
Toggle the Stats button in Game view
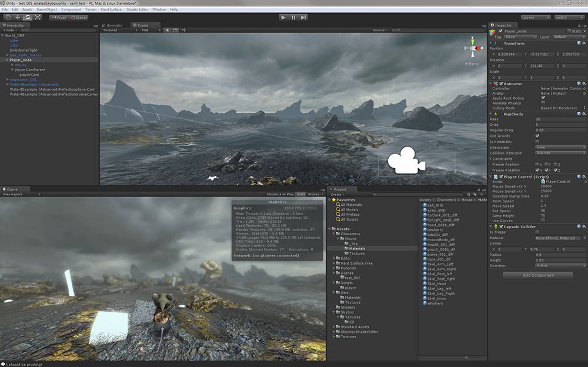300,193
